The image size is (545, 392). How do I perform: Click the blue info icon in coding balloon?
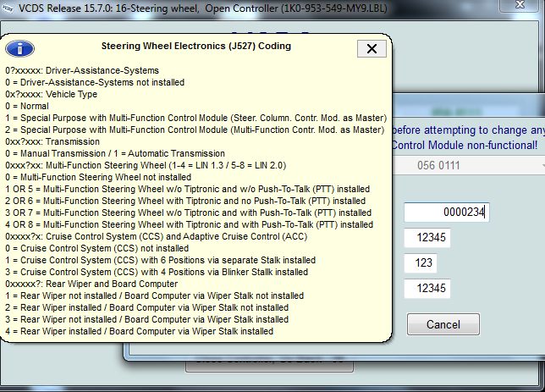(x=19, y=49)
